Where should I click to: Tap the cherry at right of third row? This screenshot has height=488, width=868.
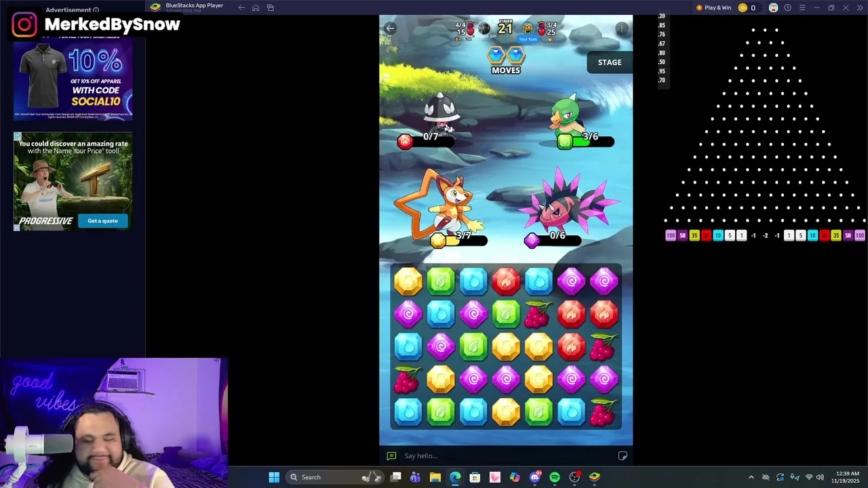pos(604,347)
